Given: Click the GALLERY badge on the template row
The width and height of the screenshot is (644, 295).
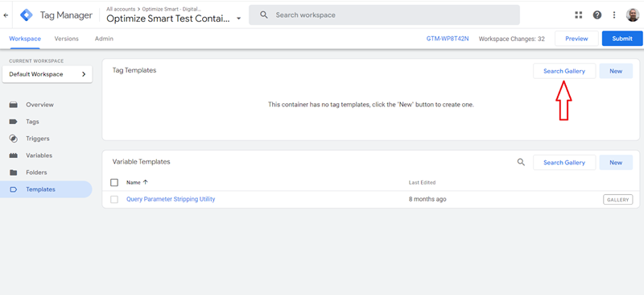Looking at the screenshot, I should (x=617, y=200).
